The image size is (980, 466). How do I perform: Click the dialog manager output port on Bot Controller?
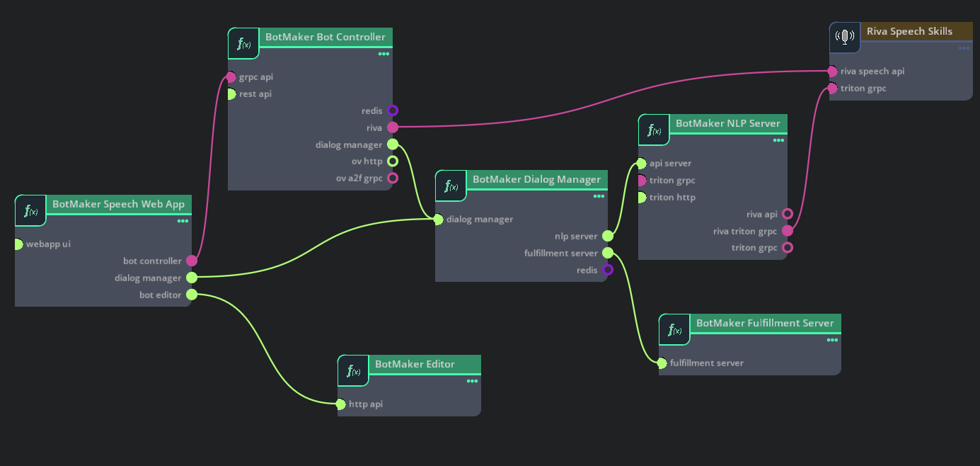(x=393, y=144)
